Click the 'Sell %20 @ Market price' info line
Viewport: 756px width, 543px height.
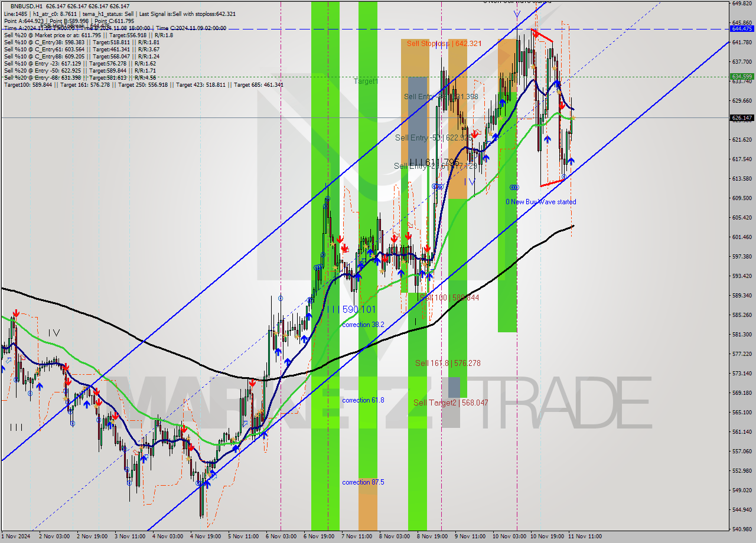pos(88,35)
